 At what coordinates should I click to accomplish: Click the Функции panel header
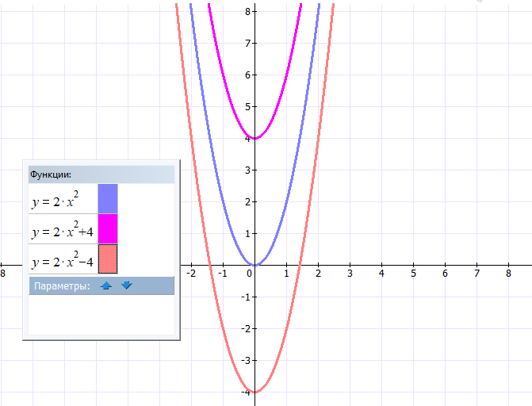[101, 174]
